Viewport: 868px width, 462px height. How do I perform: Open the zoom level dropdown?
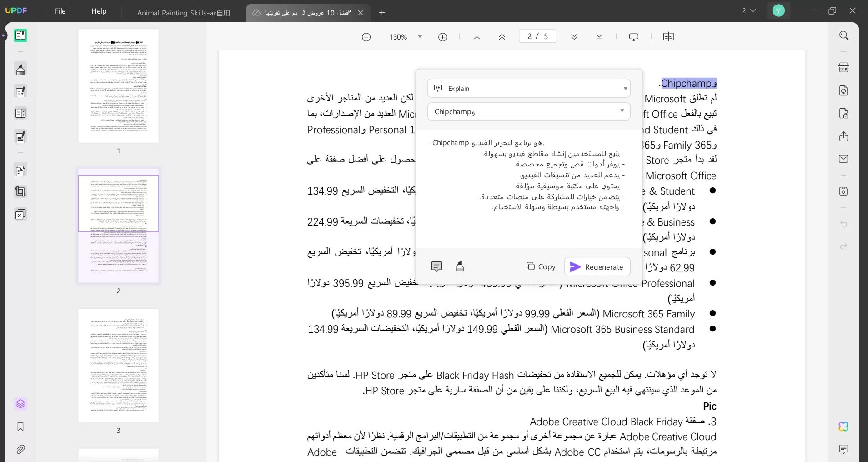419,37
